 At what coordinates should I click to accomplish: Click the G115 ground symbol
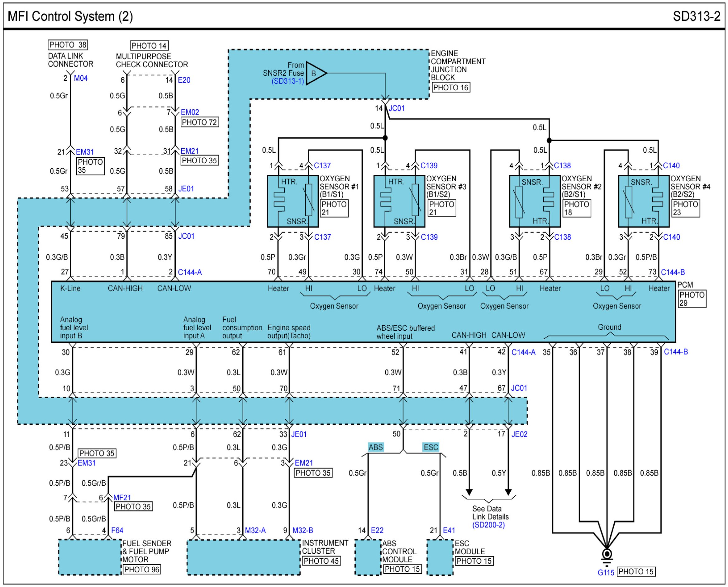tap(607, 555)
